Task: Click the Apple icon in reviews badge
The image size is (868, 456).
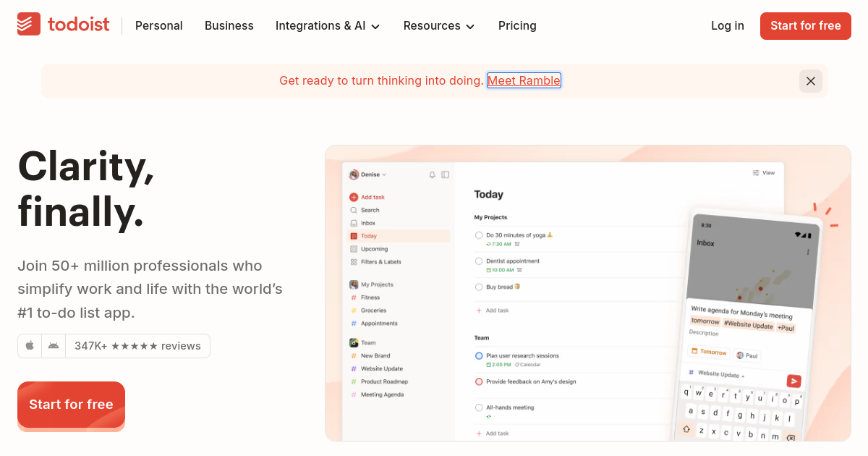Action: coord(30,346)
